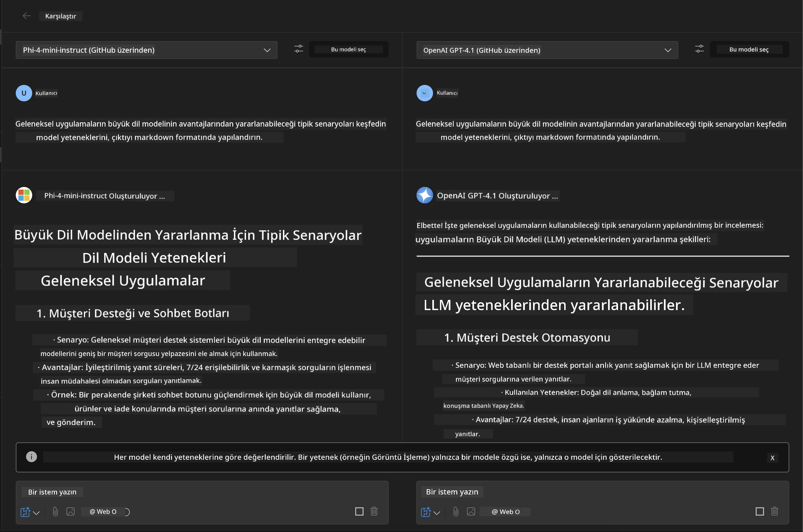Go back using the arrow beside Karşılaştır
The image size is (803, 532).
(x=26, y=16)
